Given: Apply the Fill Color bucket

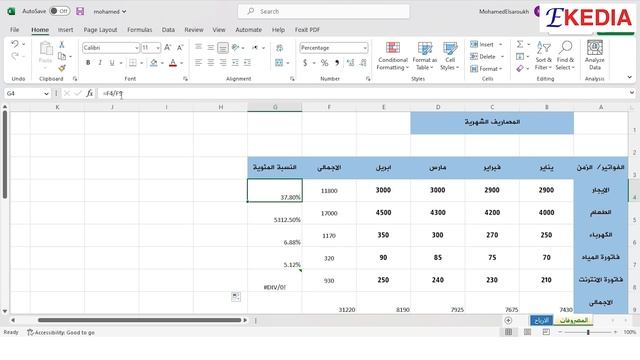Looking at the screenshot, I should click(154, 63).
